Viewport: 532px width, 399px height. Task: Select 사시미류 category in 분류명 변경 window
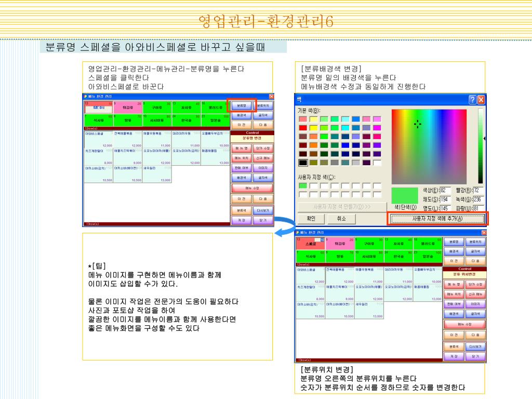coord(157,120)
